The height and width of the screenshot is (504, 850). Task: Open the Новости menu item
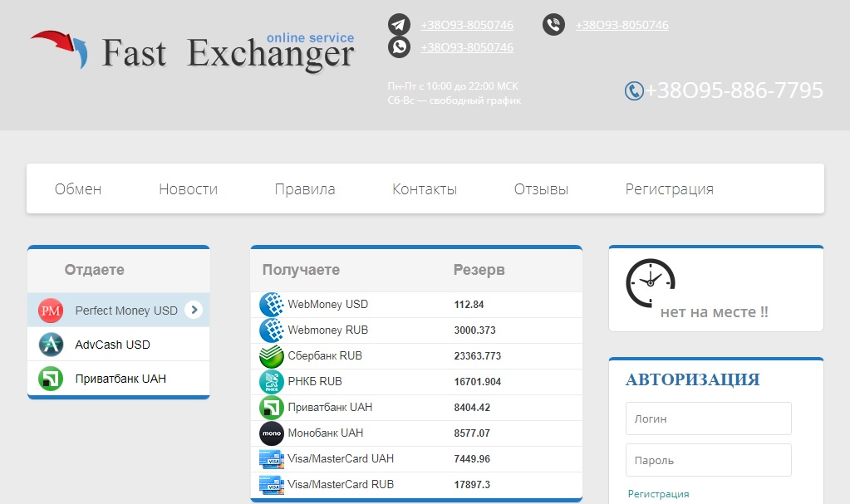[188, 189]
